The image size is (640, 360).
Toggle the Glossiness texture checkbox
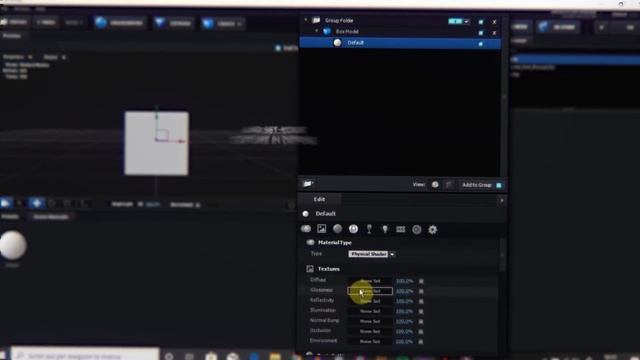click(421, 291)
